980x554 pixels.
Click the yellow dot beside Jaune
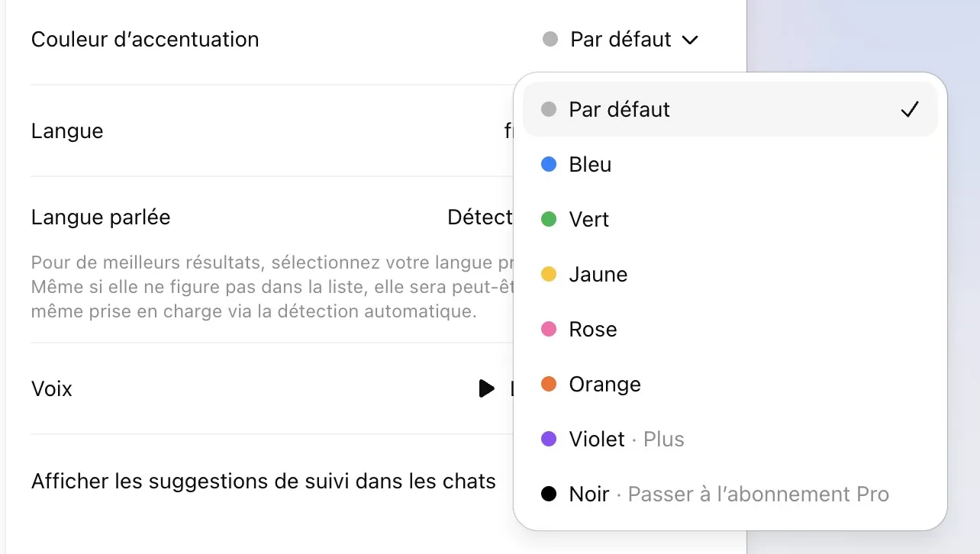tap(548, 274)
